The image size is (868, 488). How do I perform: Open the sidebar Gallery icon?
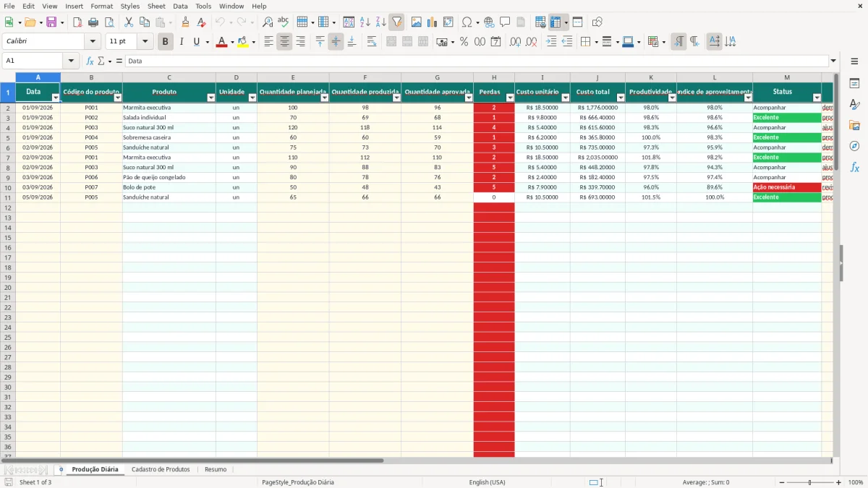(854, 126)
